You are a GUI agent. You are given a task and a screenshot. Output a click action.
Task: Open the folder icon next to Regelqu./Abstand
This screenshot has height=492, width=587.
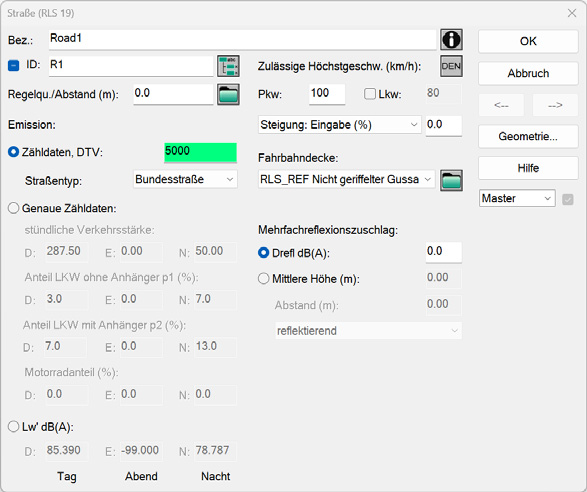click(228, 94)
